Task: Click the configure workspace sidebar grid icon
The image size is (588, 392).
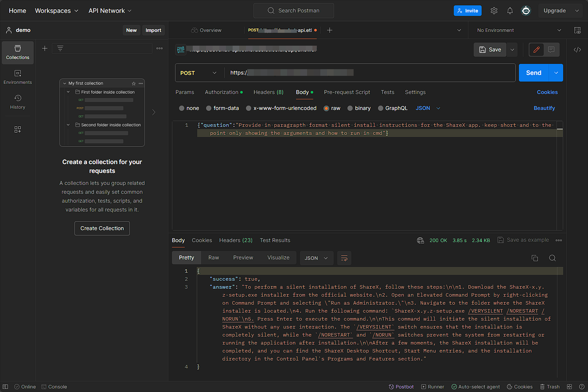Action: coord(18,129)
